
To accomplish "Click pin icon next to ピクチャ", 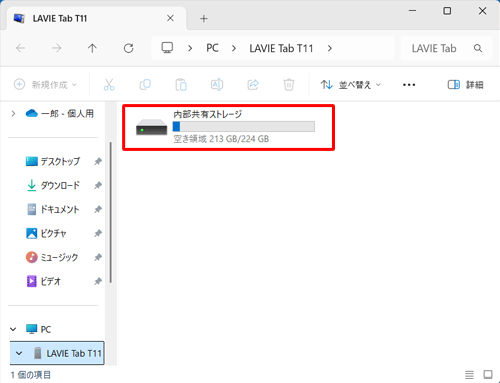I will [98, 233].
